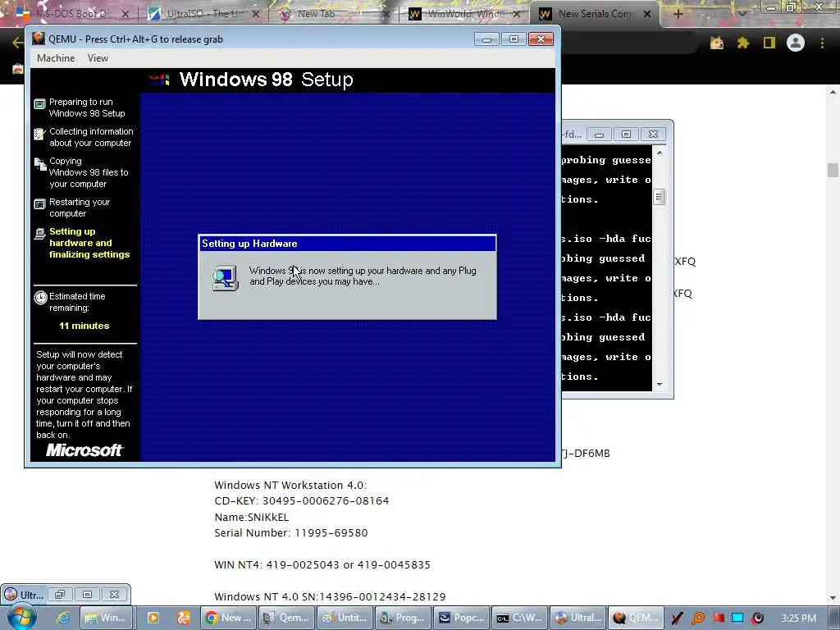Image resolution: width=840 pixels, height=630 pixels.
Task: Click the '11 minutes' remaining time text
Action: [84, 326]
